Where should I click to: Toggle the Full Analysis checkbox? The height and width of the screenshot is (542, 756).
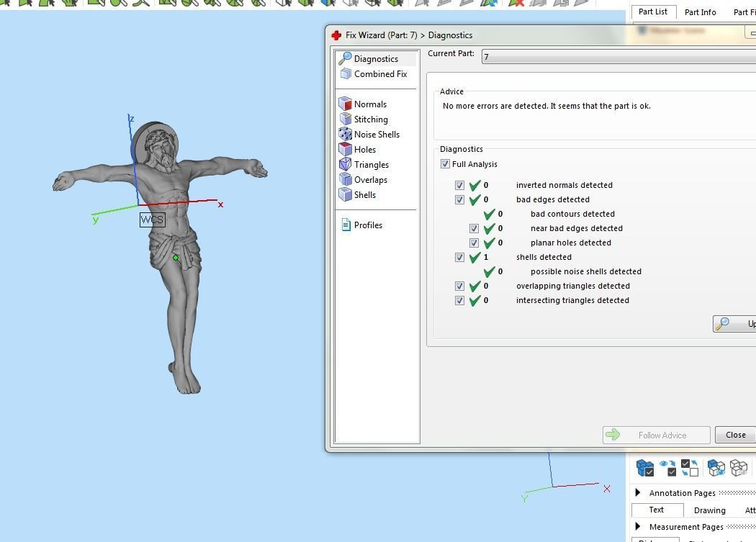click(445, 164)
